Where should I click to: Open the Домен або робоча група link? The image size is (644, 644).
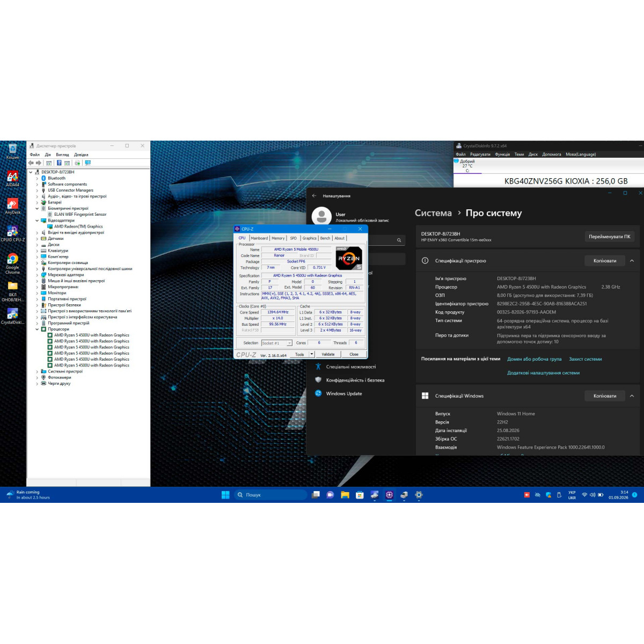(535, 359)
